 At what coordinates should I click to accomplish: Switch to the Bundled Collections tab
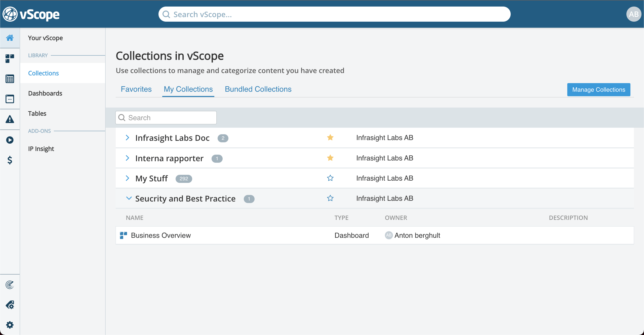click(258, 89)
